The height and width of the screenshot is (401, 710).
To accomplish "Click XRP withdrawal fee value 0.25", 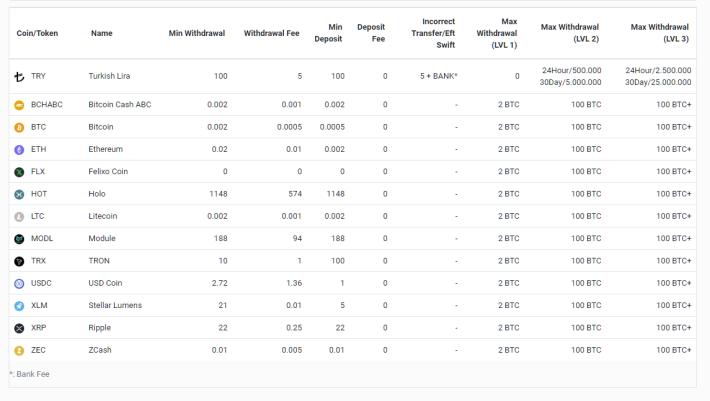I will click(294, 328).
